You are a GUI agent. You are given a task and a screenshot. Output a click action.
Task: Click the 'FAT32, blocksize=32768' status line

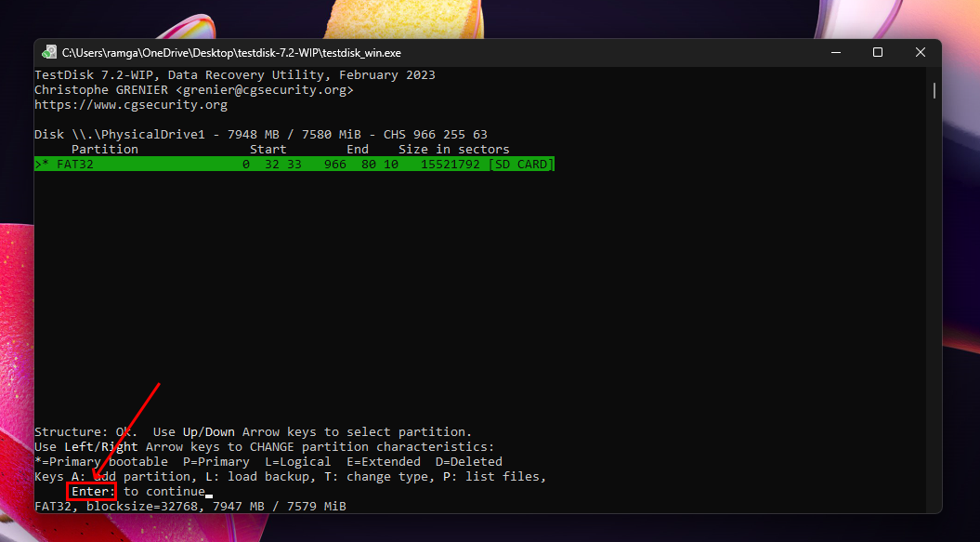190,506
